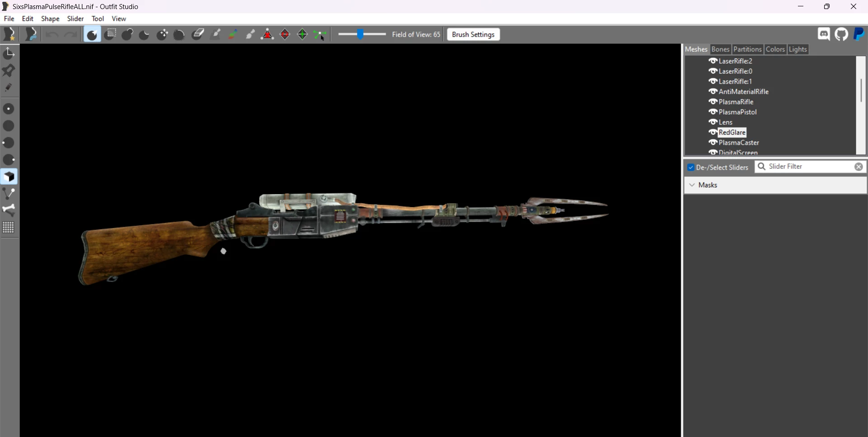Toggle visibility of the RedGlare mesh

pyautogui.click(x=713, y=133)
